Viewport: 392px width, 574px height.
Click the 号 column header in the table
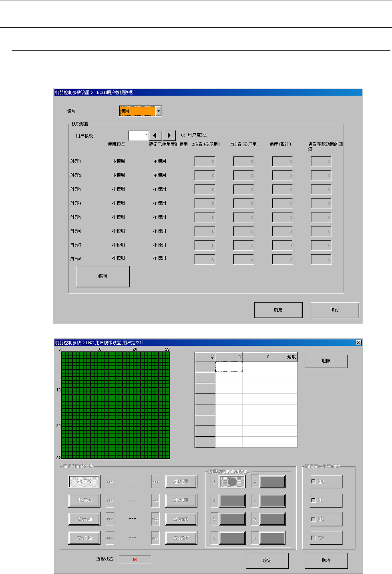point(205,357)
